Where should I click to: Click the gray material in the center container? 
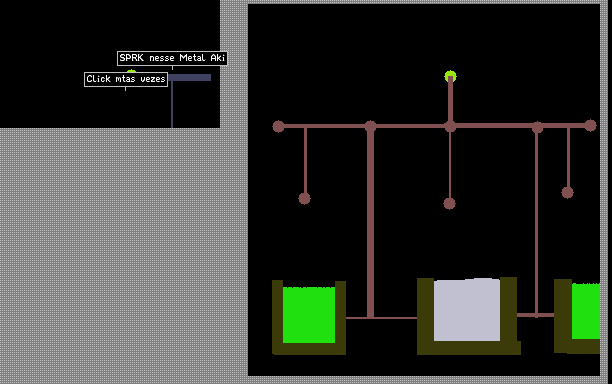point(467,309)
